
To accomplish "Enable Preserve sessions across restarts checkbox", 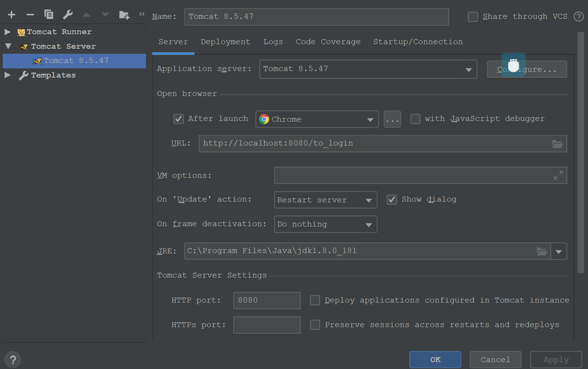I will point(315,325).
